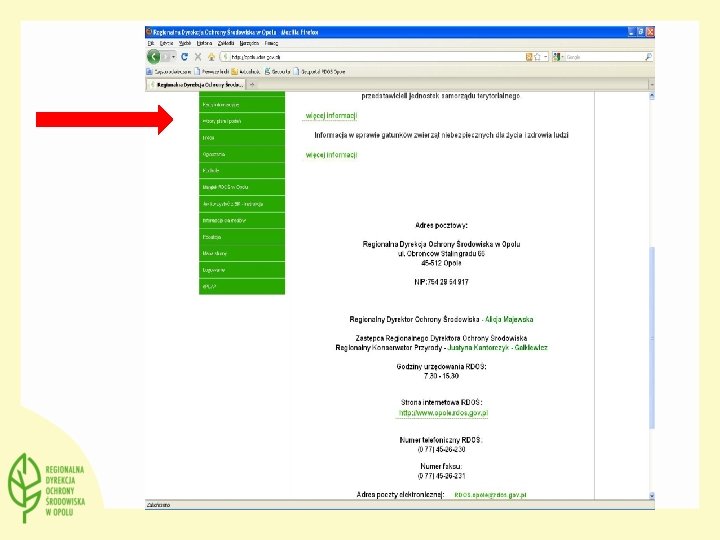Screen dimensions: 720x540
Task: Open the Alicja Majewska link
Action: pos(509,319)
